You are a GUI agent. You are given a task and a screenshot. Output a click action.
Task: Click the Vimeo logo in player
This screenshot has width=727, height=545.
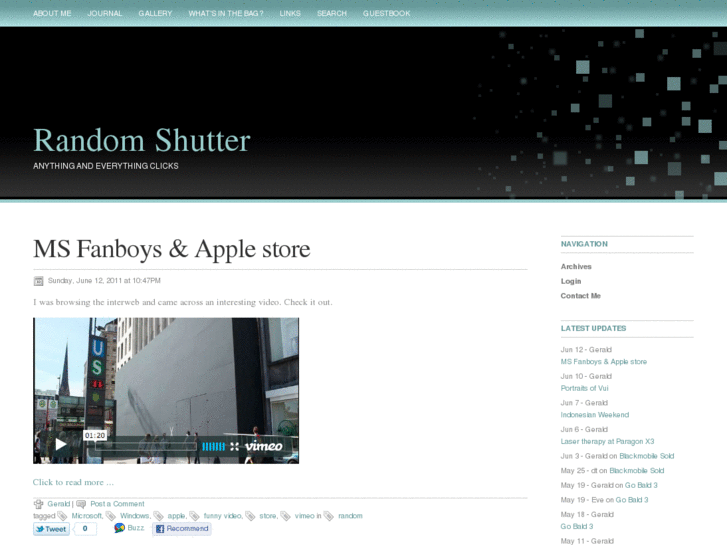(263, 446)
